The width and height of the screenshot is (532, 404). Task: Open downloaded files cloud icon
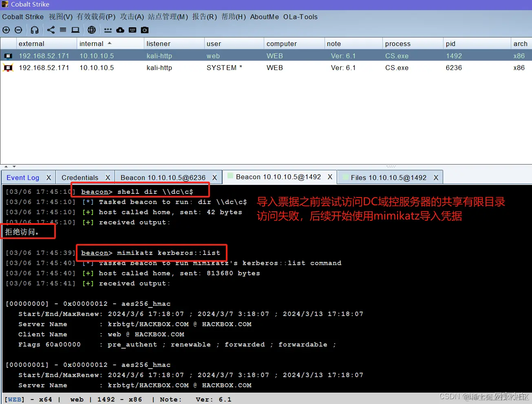point(120,30)
